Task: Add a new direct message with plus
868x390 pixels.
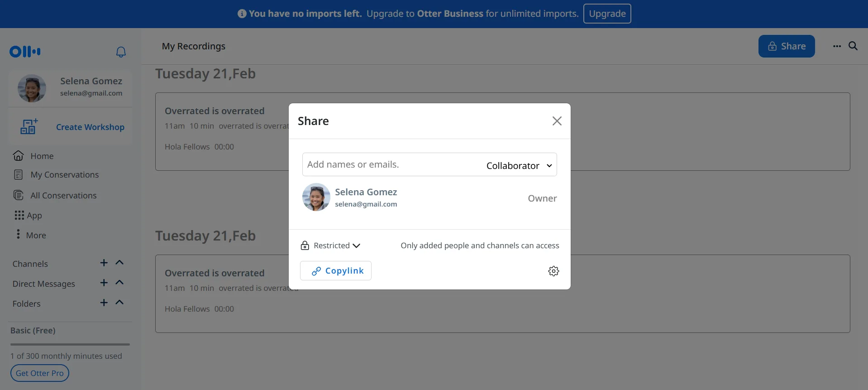Action: pos(104,283)
